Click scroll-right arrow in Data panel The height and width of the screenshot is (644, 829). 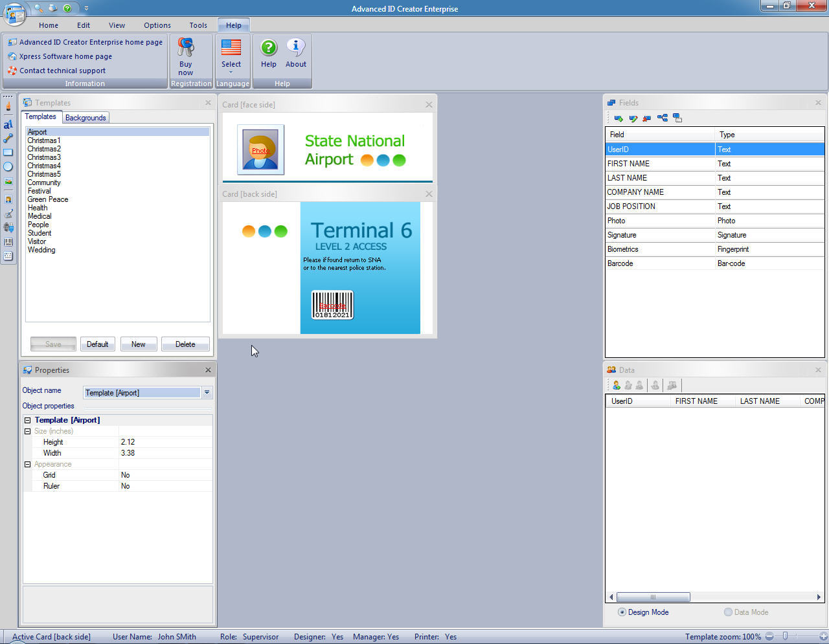[819, 597]
